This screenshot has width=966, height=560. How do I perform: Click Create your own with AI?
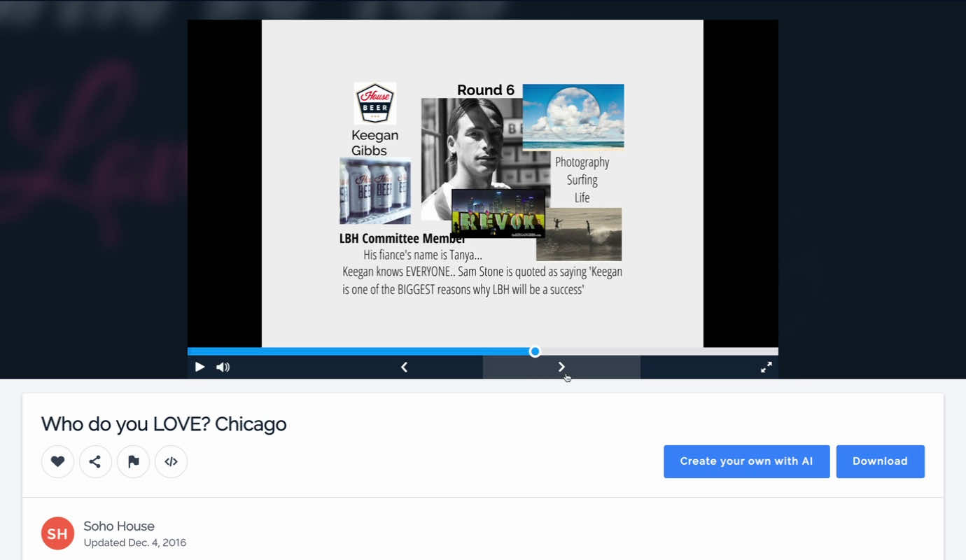(x=746, y=461)
